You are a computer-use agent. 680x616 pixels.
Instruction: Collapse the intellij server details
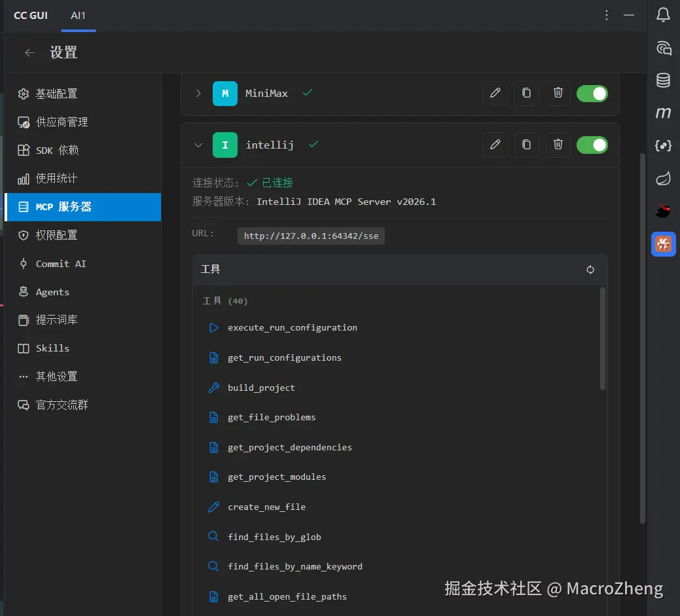(x=198, y=145)
